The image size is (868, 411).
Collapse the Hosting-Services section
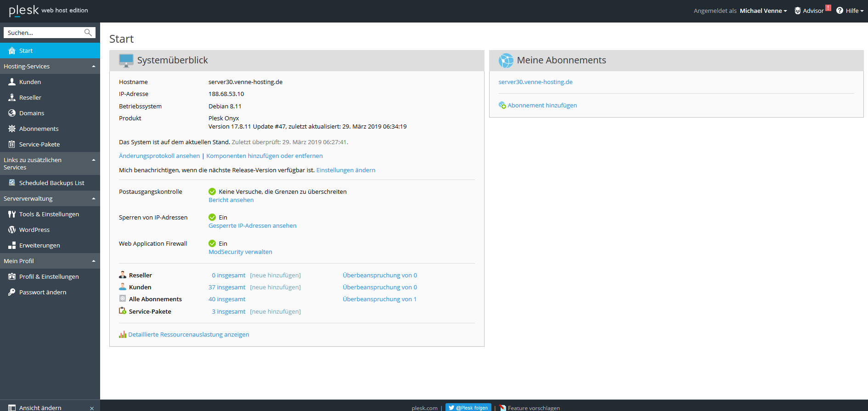coord(94,66)
